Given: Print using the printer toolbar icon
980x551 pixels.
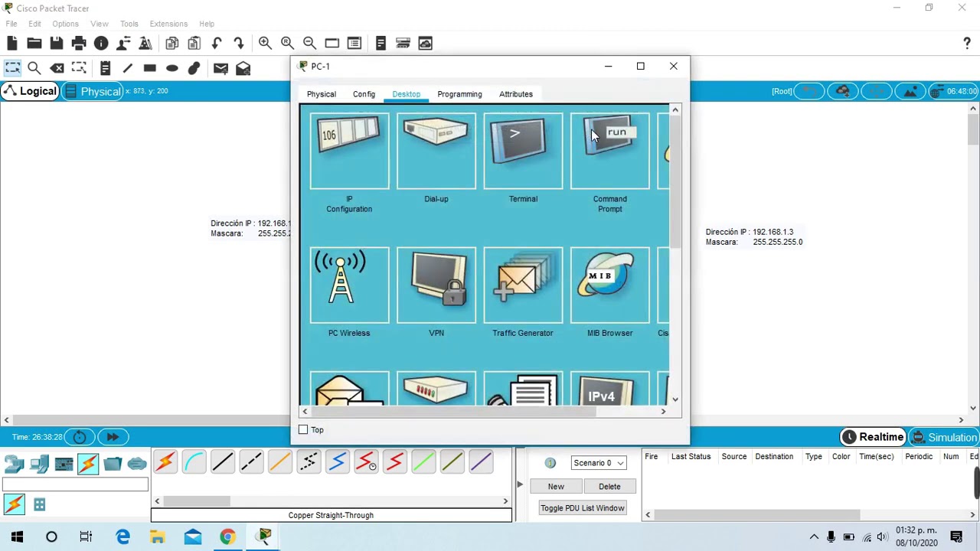Looking at the screenshot, I should point(78,44).
